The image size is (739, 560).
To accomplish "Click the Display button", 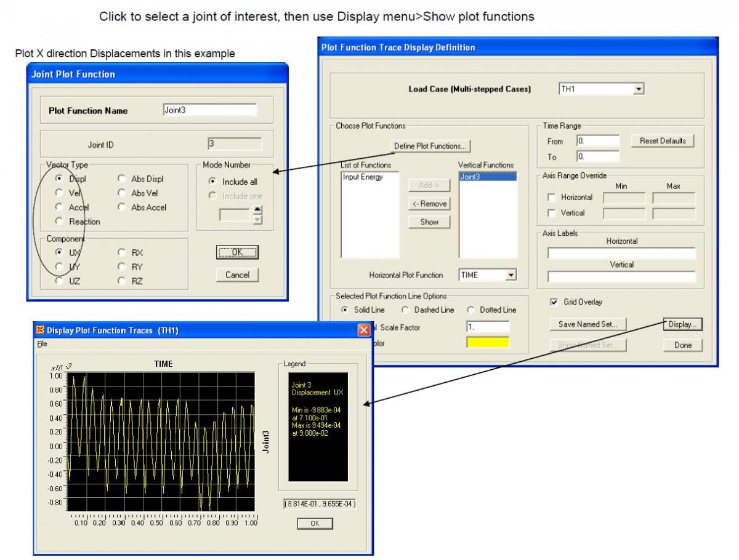I will [682, 324].
